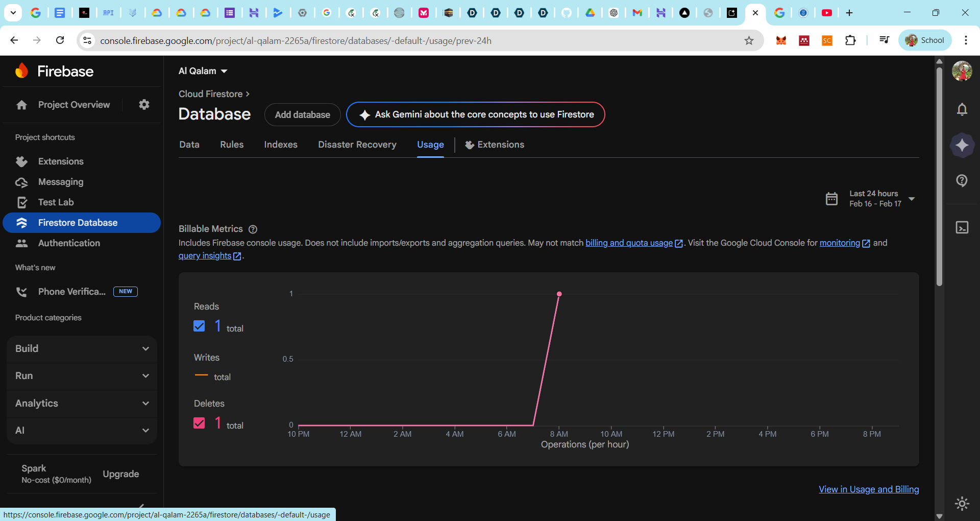This screenshot has width=980, height=521.
Task: Open the Extensions tab in Database
Action: click(x=495, y=145)
